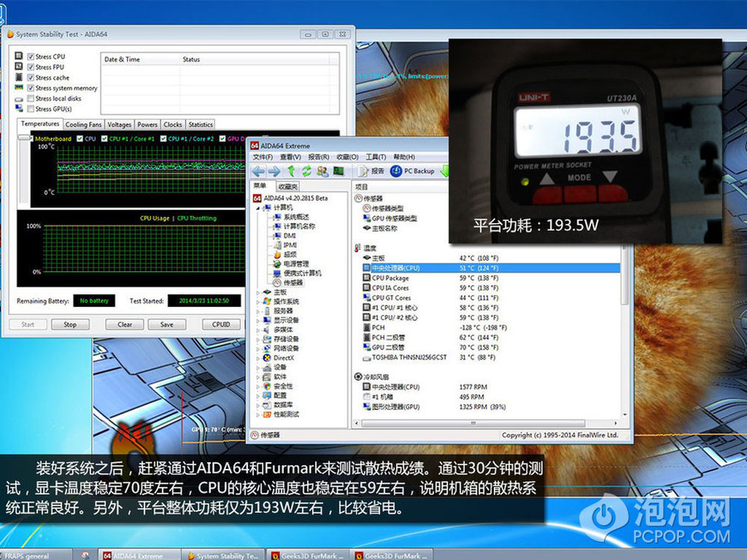Open the users icon in AIDA64 toolbar
This screenshot has width=747, height=560.
pos(323,171)
